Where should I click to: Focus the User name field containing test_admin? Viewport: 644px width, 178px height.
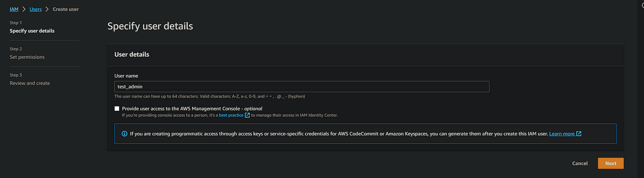(302, 86)
